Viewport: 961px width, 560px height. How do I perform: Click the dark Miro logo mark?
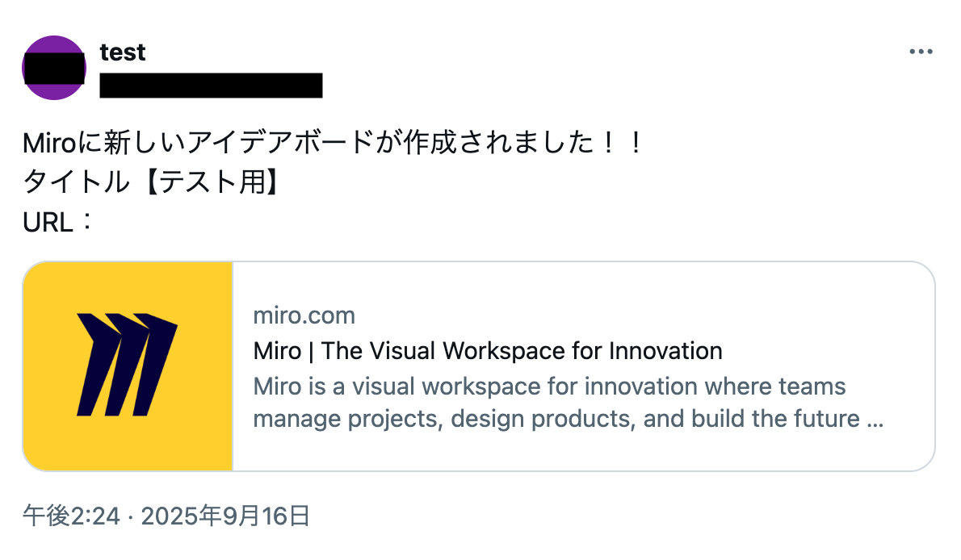pos(128,363)
